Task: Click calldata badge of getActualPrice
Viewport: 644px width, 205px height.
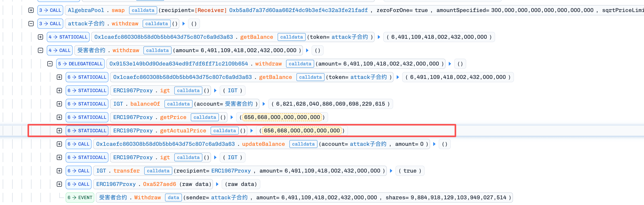Action: 224,131
